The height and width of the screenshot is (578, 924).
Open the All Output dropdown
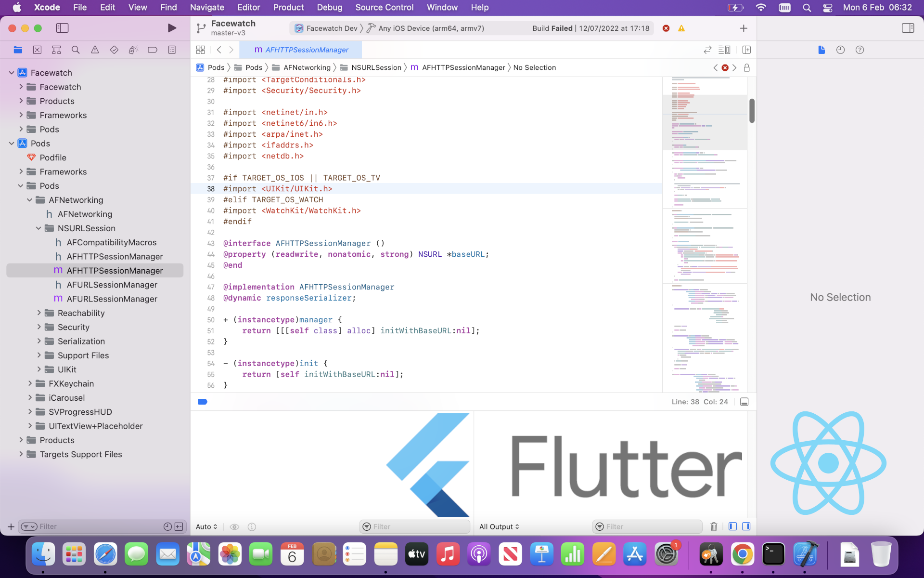(x=499, y=527)
